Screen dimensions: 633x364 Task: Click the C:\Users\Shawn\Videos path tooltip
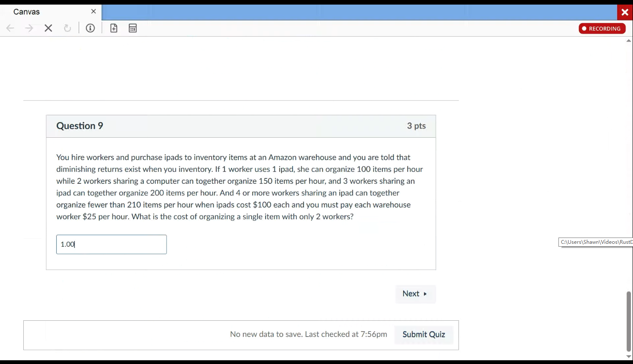click(596, 242)
